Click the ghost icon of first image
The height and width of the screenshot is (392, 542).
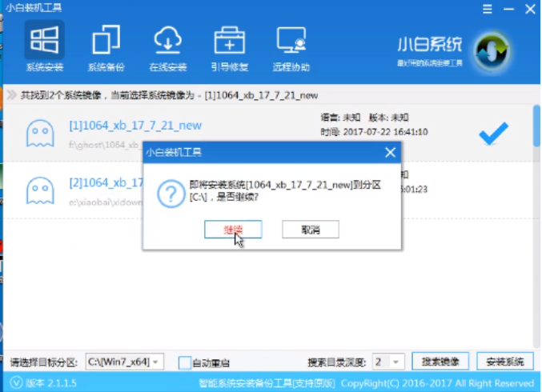pyautogui.click(x=40, y=134)
